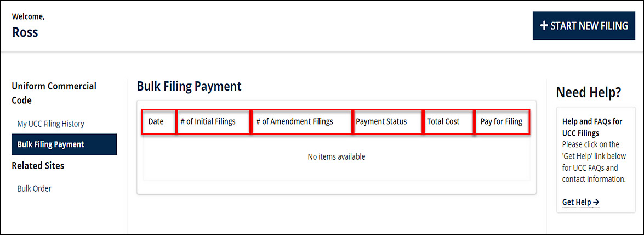The height and width of the screenshot is (235, 644).
Task: Select Bulk Filing Payment in the sidebar
Action: pos(50,145)
